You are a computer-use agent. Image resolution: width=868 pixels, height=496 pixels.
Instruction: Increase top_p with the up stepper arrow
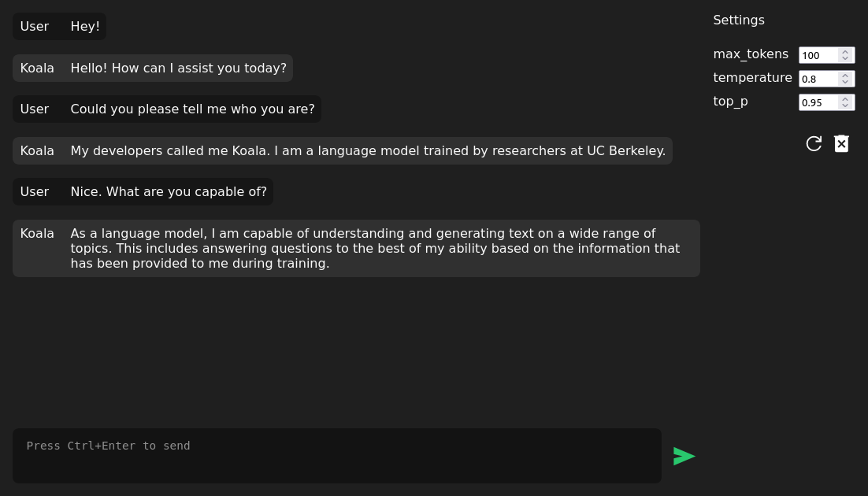pos(844,100)
